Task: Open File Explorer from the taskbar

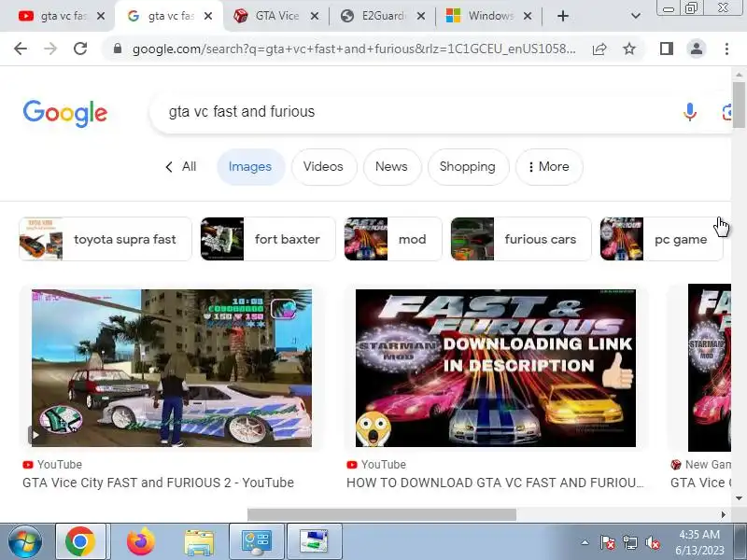Action: point(199,542)
